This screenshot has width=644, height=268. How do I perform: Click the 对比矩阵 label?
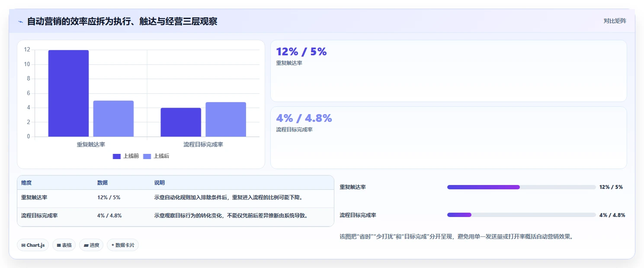(615, 21)
